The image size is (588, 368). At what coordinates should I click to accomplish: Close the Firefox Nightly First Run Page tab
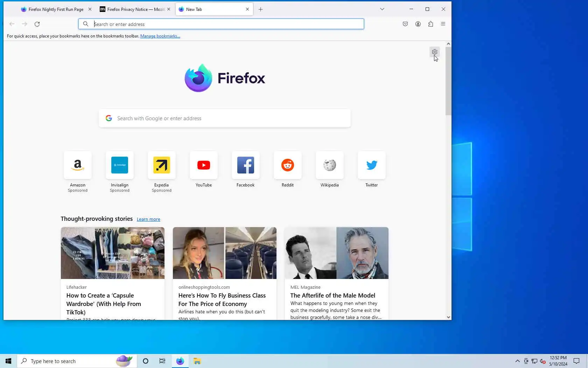[90, 9]
